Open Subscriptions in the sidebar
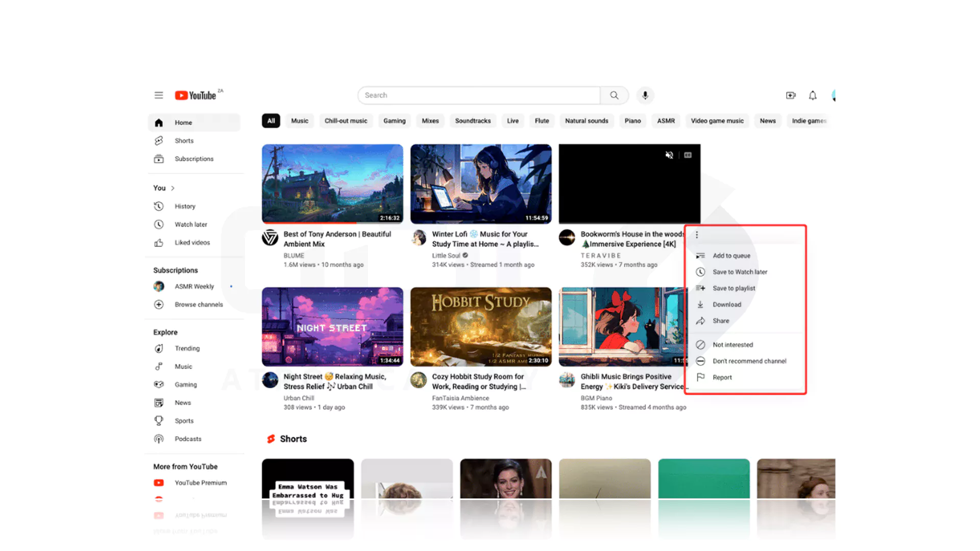Screen dimensions: 980x551 [194, 159]
